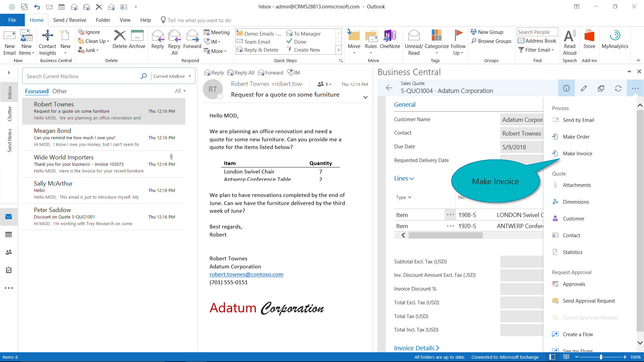
Task: Select Make Invoice from Process menu
Action: [x=577, y=154]
